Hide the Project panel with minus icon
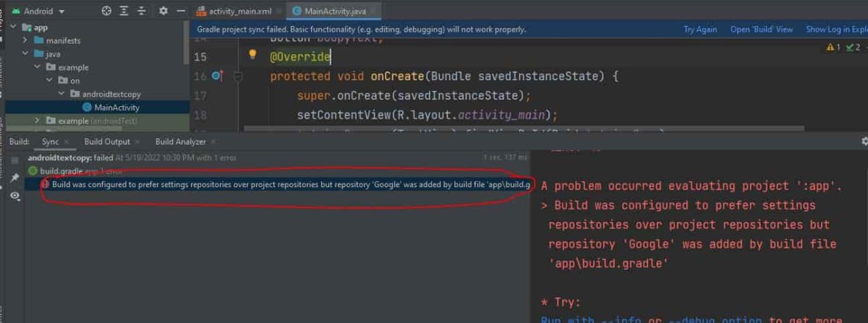The height and width of the screenshot is (323, 868). pyautogui.click(x=180, y=11)
